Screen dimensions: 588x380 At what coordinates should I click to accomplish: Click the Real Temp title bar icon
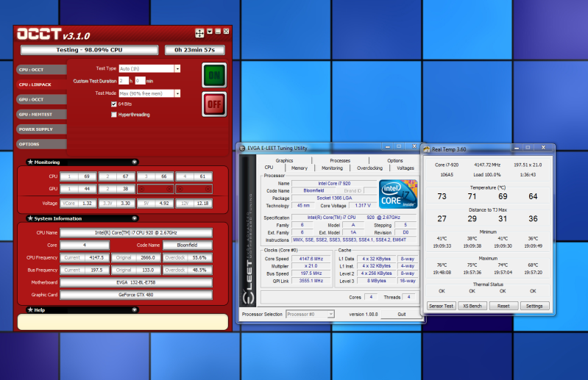(427, 149)
